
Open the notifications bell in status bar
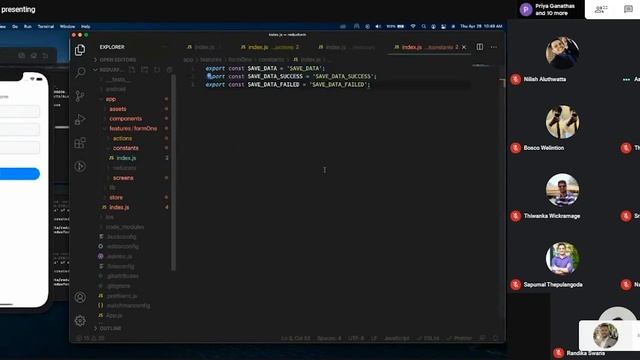[x=496, y=338]
